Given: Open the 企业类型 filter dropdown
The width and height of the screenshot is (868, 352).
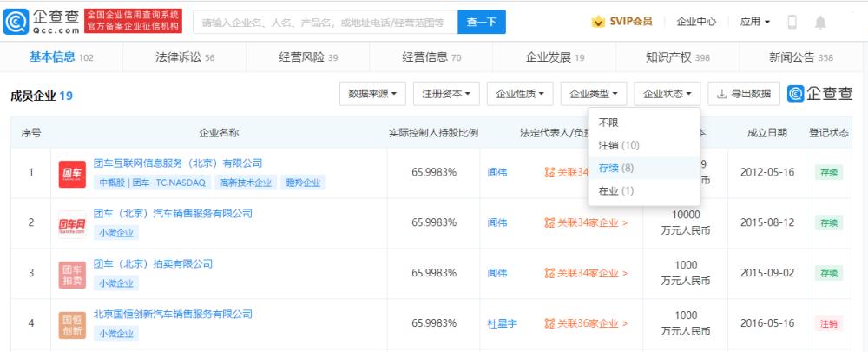Looking at the screenshot, I should tap(594, 94).
